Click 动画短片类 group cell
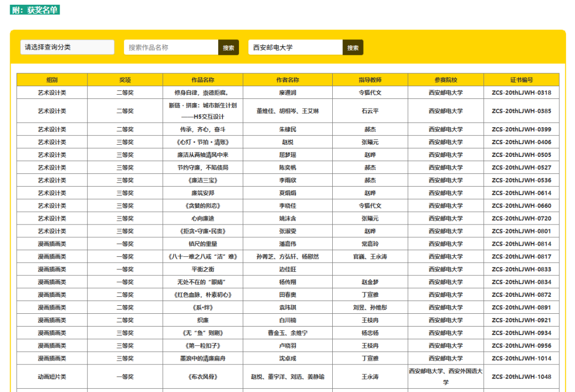575x392 pixels. [x=52, y=377]
